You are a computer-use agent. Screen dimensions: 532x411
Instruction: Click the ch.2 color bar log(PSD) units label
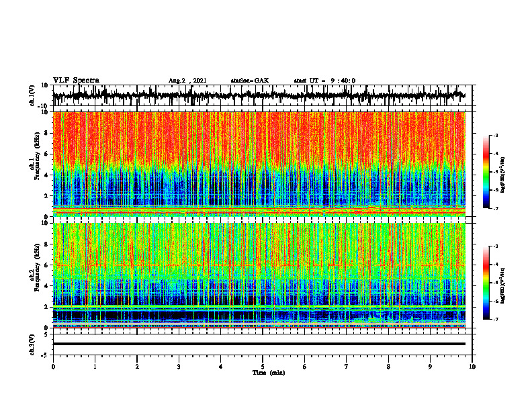pyautogui.click(x=502, y=285)
